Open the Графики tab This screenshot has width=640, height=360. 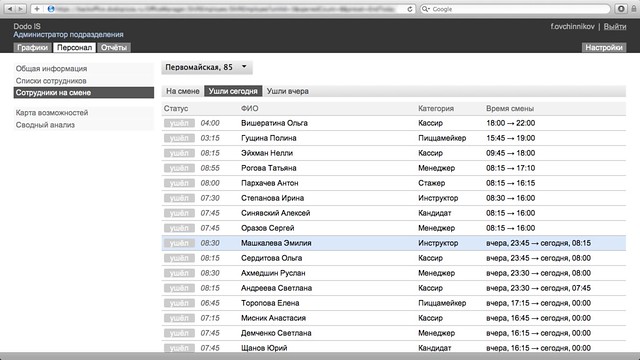point(33,47)
